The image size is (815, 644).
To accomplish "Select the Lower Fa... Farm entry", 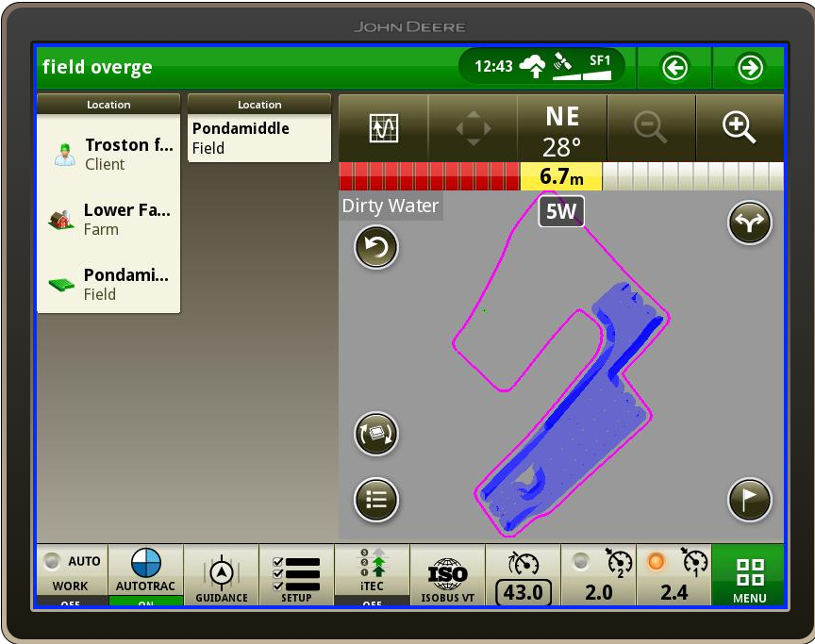I will pyautogui.click(x=108, y=219).
